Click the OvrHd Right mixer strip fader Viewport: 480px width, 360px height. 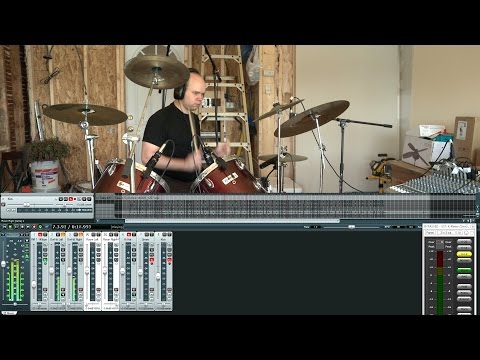[69, 270]
